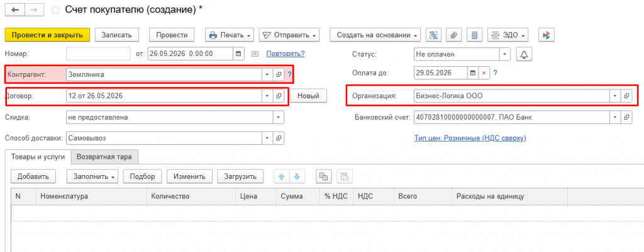
Task: Open the Организация dropdown arrow
Action: [615, 96]
